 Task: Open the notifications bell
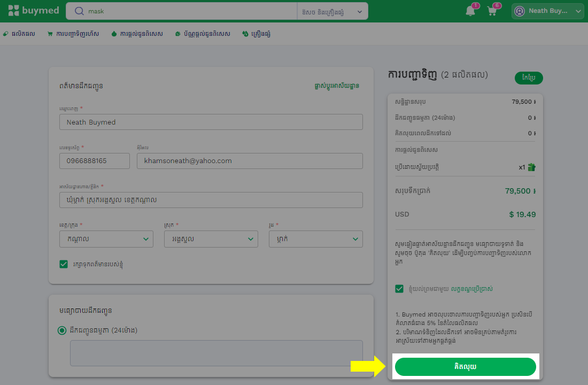470,11
